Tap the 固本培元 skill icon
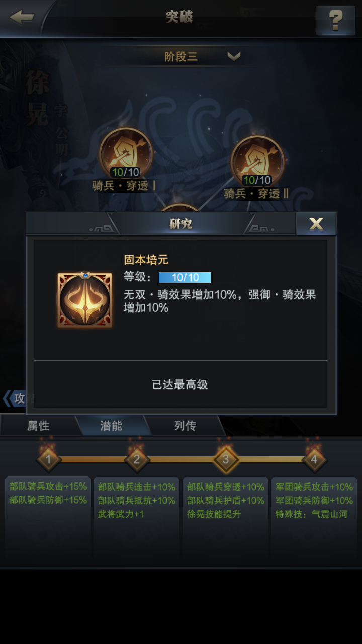Image resolution: width=362 pixels, height=644 pixels. (x=85, y=300)
